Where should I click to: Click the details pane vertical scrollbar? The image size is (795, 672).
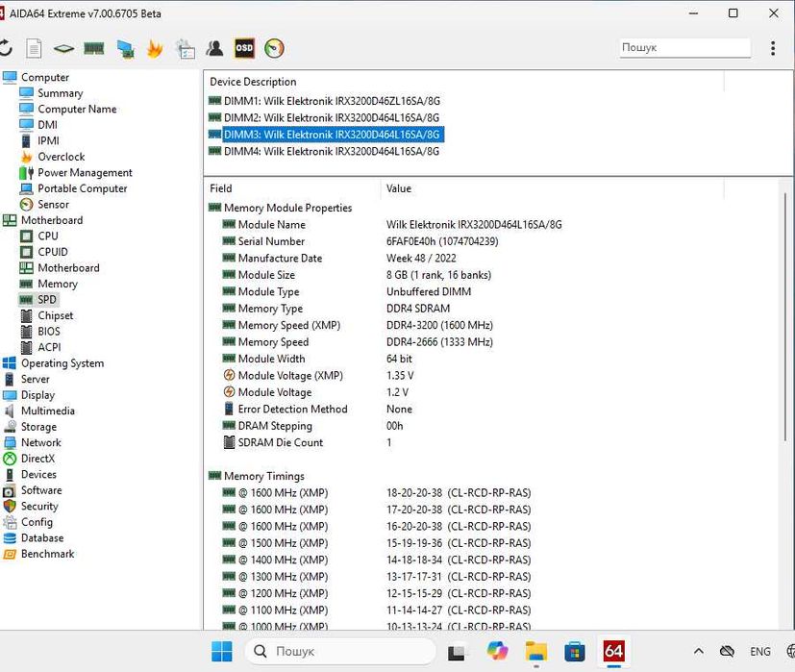point(785,317)
